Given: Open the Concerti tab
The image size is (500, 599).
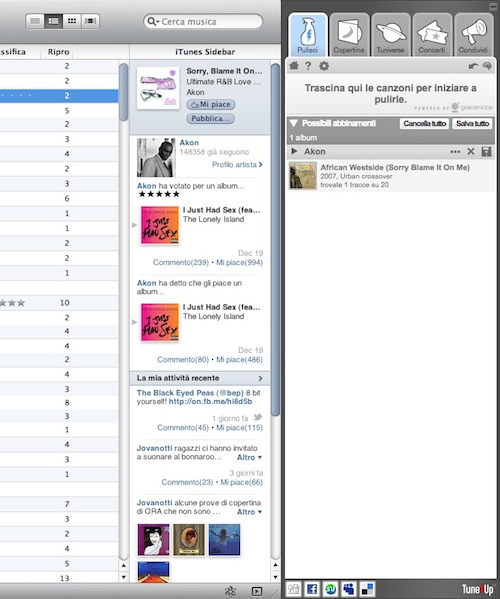Looking at the screenshot, I should tap(432, 35).
